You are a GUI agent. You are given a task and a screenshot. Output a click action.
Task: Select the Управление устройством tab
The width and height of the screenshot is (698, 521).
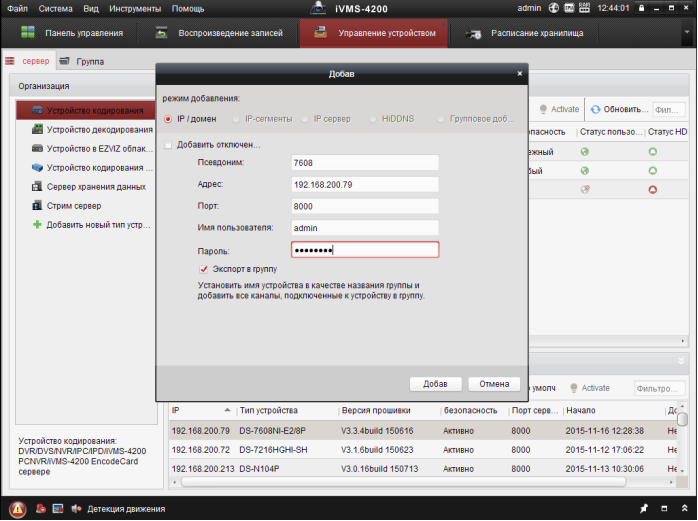click(x=374, y=33)
